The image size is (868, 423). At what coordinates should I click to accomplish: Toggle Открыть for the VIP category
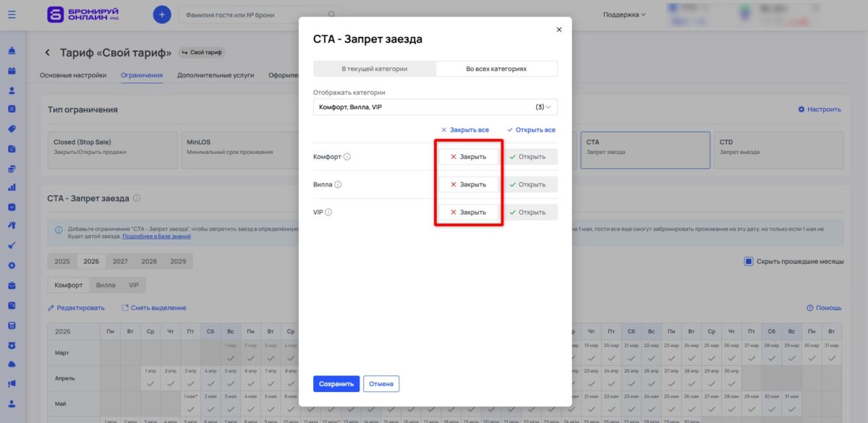(x=529, y=211)
